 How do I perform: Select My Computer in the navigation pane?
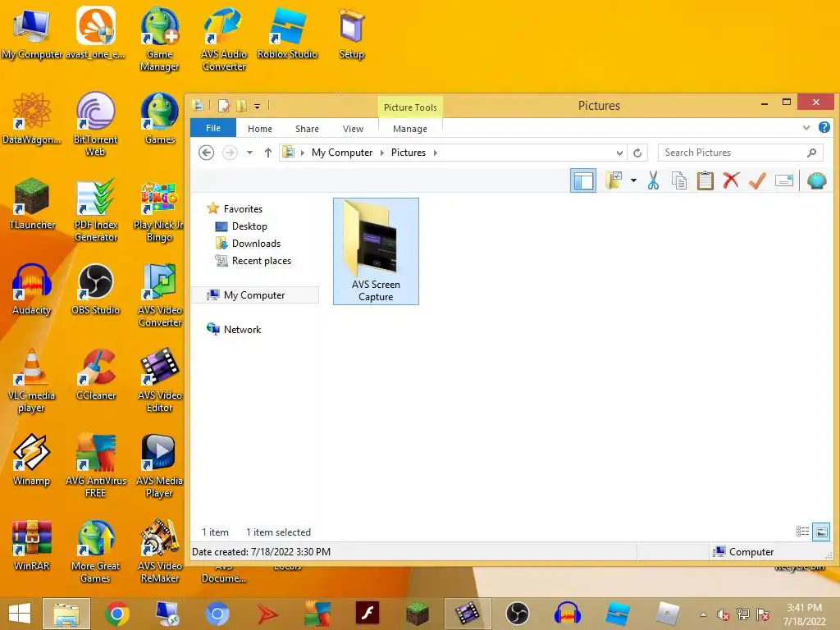pyautogui.click(x=254, y=294)
